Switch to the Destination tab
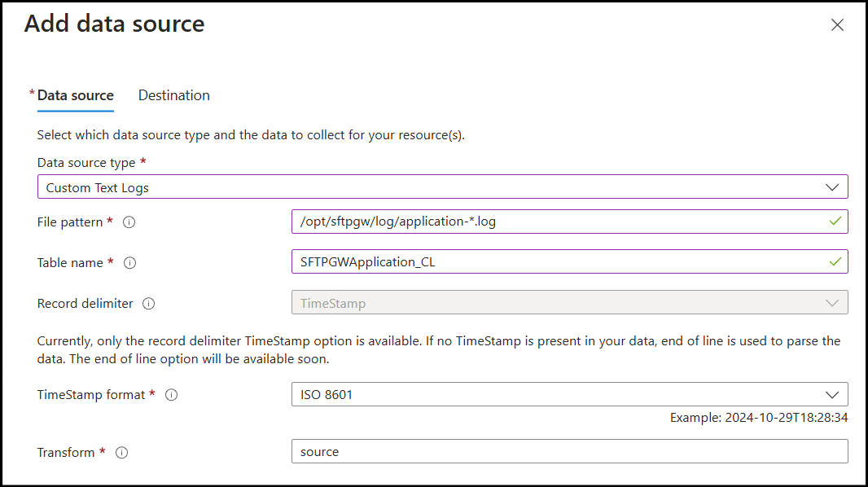868x487 pixels. tap(173, 95)
